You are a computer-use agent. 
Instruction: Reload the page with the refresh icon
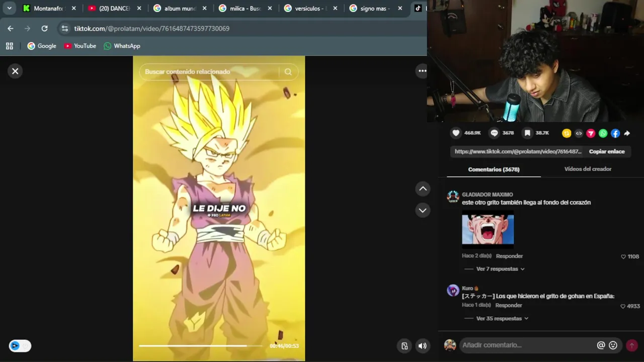[x=44, y=29]
